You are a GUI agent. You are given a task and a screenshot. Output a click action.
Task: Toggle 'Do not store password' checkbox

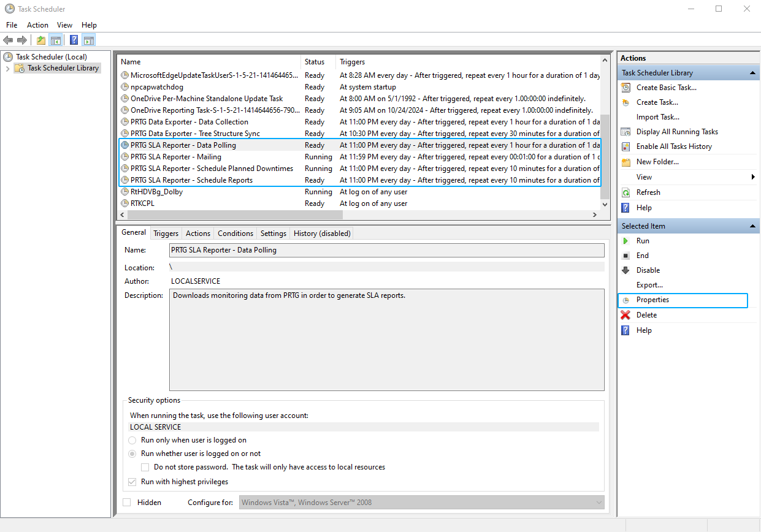pos(145,467)
